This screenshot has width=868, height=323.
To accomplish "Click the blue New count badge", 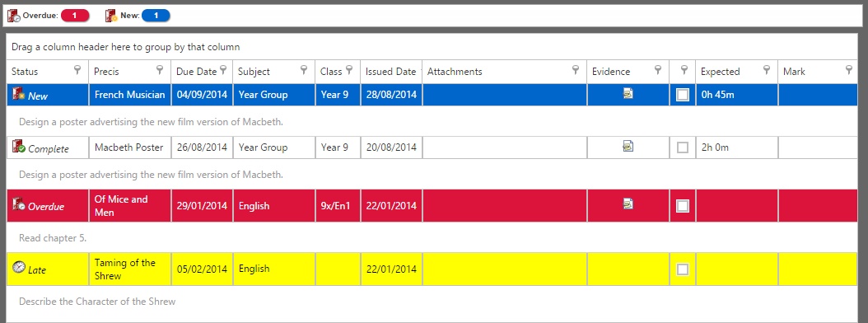I will click(156, 16).
